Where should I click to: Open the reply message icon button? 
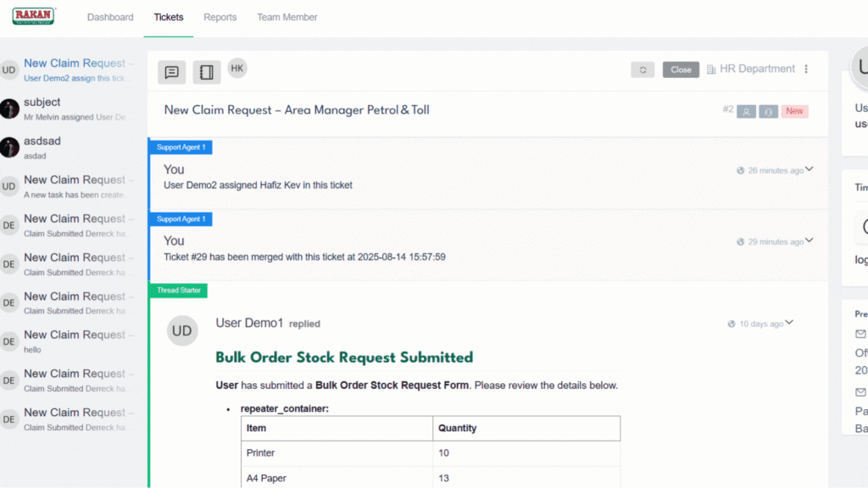pyautogui.click(x=171, y=72)
